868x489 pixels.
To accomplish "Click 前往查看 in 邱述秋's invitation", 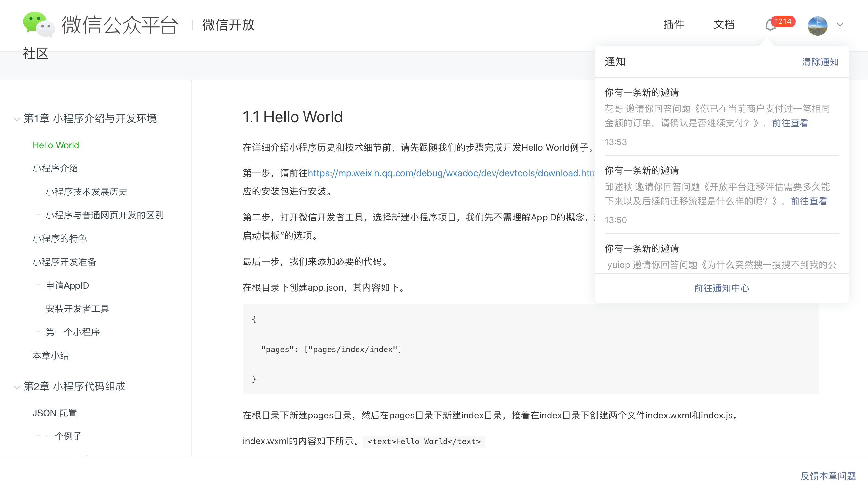I will point(809,201).
